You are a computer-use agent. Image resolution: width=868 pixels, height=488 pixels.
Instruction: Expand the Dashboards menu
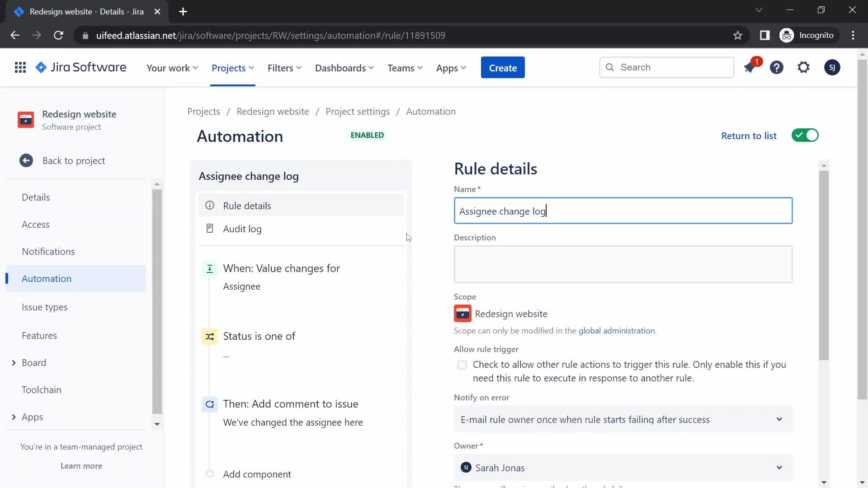[x=344, y=68]
